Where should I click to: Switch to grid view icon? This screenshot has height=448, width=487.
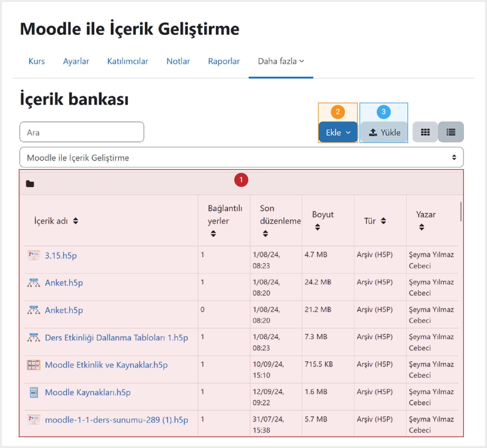point(425,132)
